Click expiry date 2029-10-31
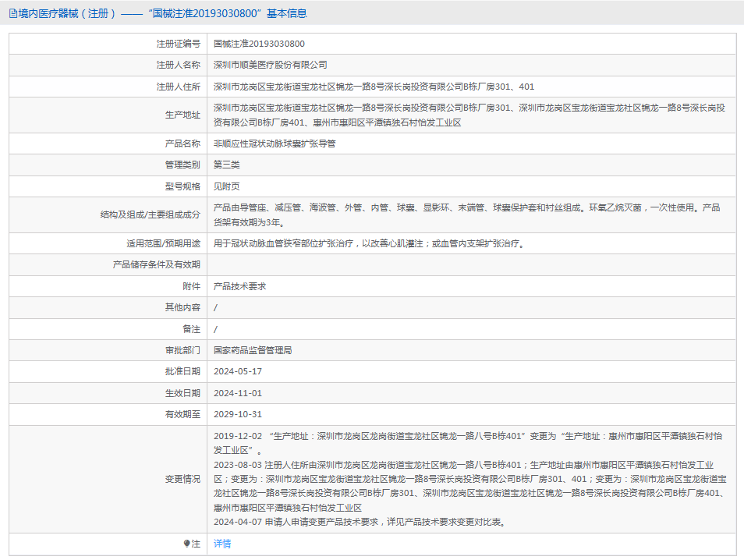This screenshot has width=744, height=560. coord(238,414)
